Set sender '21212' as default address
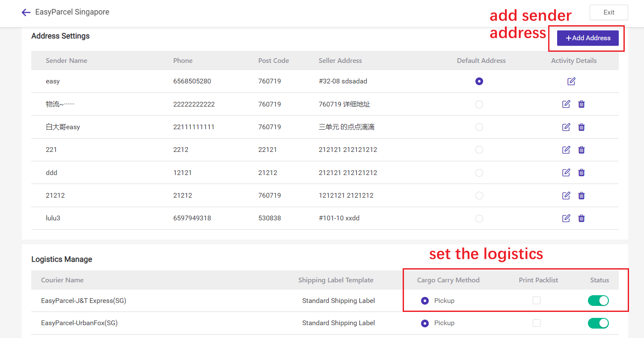 479,196
